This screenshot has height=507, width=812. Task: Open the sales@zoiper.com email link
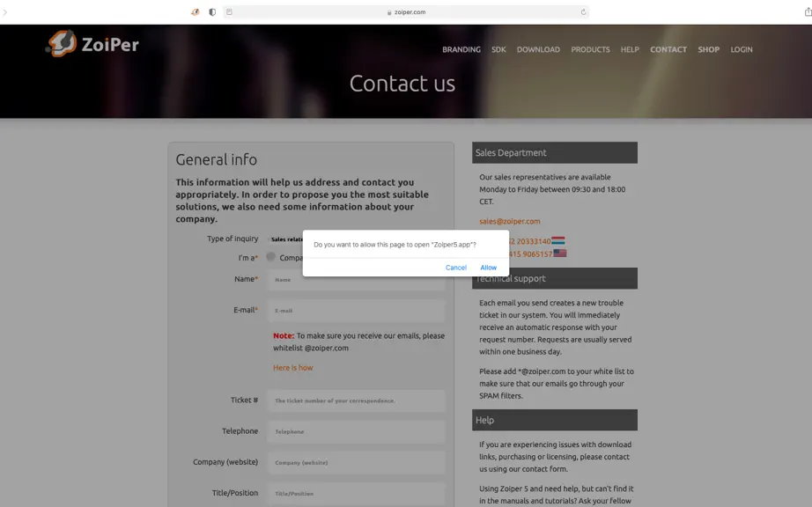(510, 222)
